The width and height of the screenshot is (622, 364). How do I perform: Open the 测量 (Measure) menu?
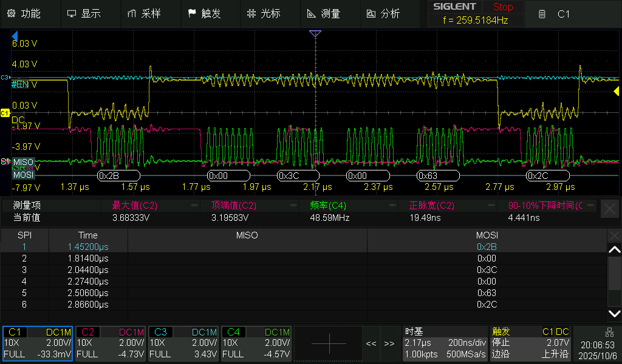(324, 13)
